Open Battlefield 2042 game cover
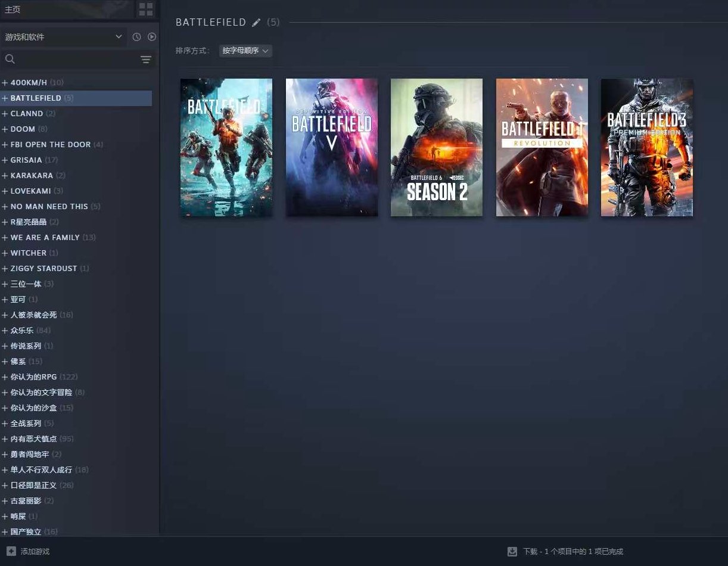Screen dimensions: 728x566 coord(226,147)
